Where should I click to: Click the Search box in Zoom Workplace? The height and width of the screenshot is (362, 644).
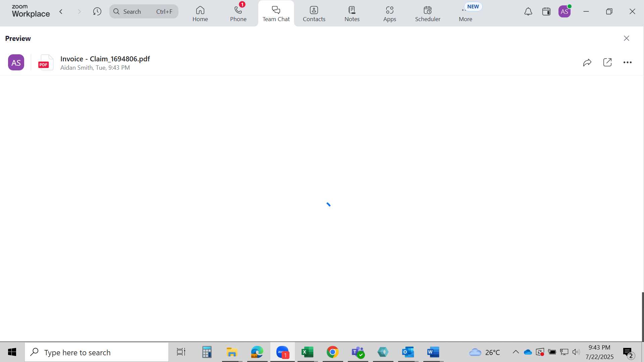pos(144,12)
